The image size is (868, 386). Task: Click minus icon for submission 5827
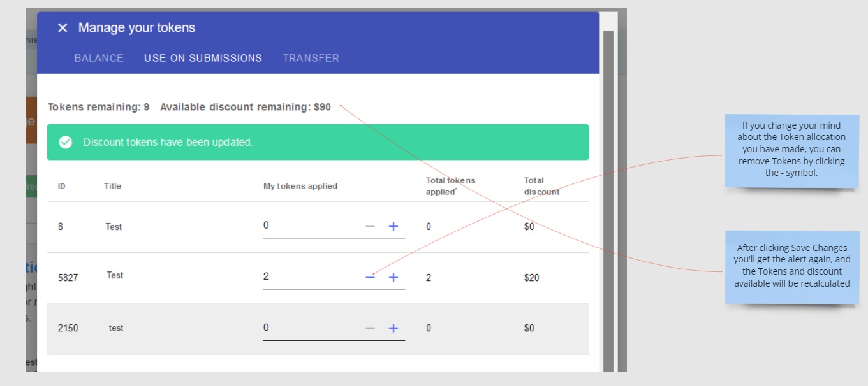click(x=370, y=278)
